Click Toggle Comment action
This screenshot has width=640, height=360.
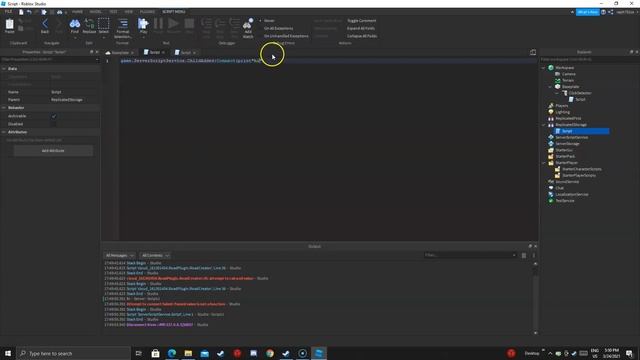pos(361,21)
